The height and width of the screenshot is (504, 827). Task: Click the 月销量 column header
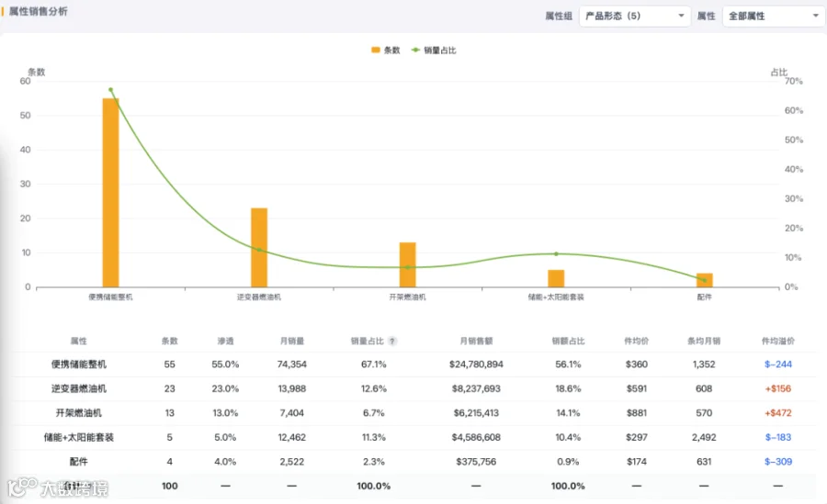point(291,342)
